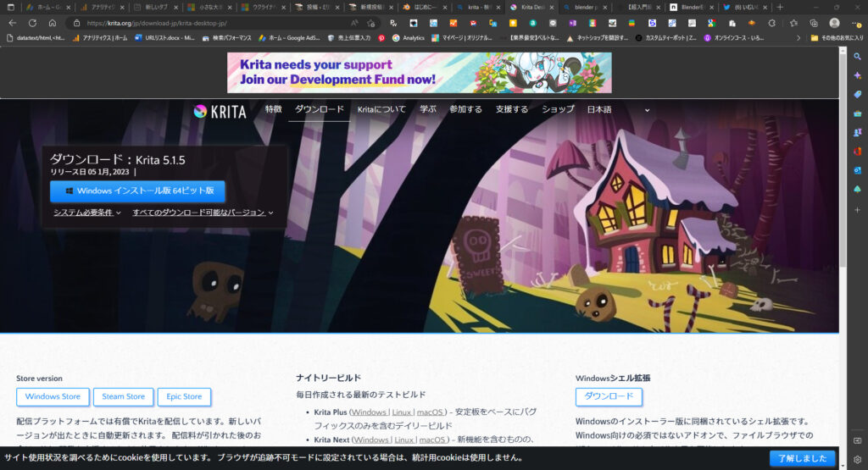The image size is (868, 470).
Task: Select 日本語 language menu
Action: 599,109
